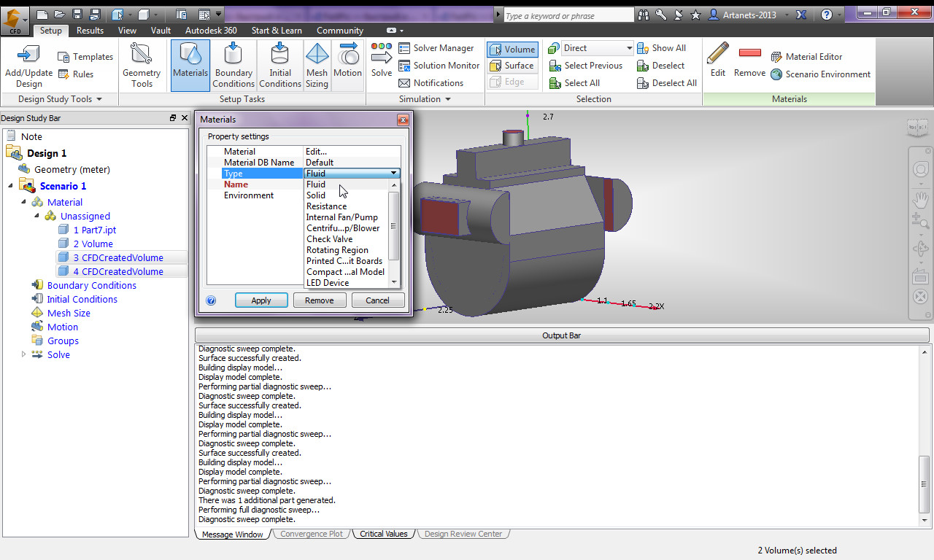Click Remove in the Materials dialog
Screen dimensions: 934x560
(320, 300)
